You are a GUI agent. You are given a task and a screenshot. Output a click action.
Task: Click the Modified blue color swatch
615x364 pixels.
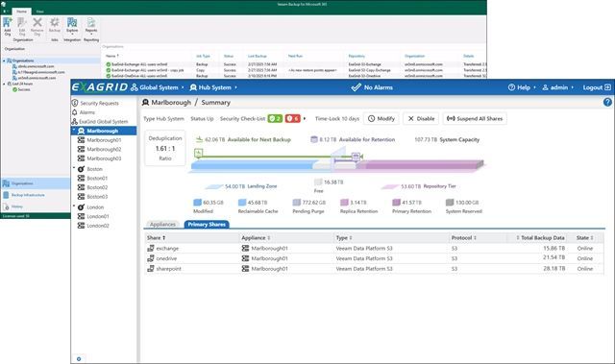[x=197, y=203]
